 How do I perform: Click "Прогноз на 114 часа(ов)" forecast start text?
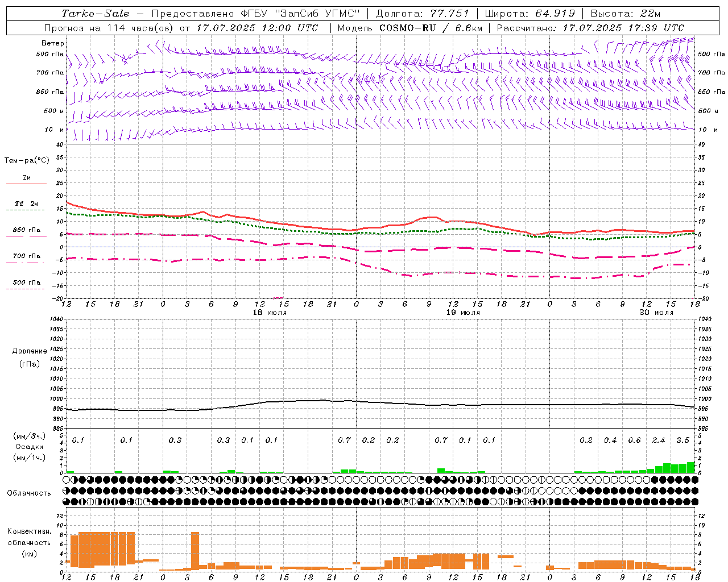point(109,28)
